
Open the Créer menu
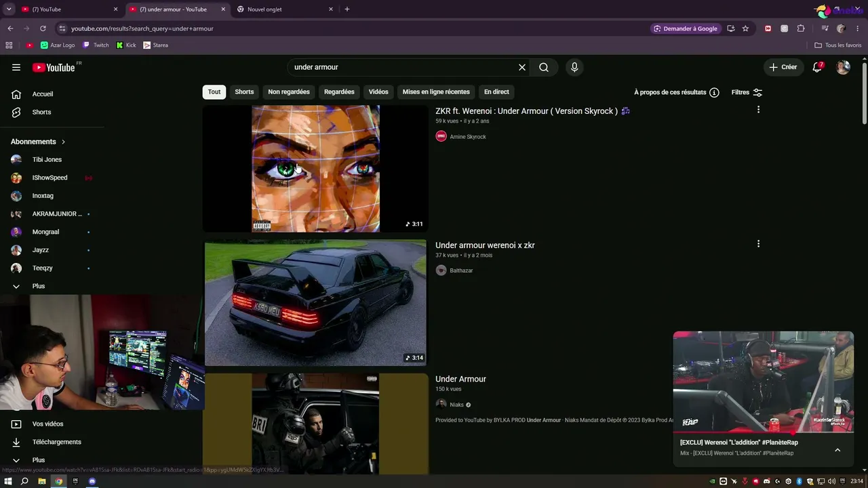click(783, 67)
